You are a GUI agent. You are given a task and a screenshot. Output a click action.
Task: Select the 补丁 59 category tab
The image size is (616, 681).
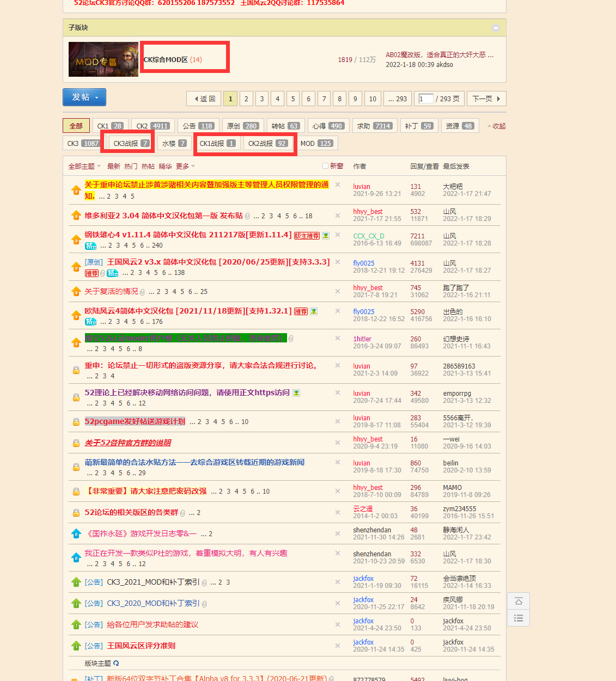419,126
